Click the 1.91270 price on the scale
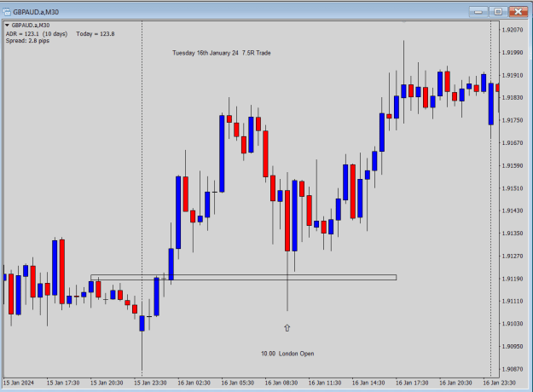533x392 pixels. (x=513, y=257)
